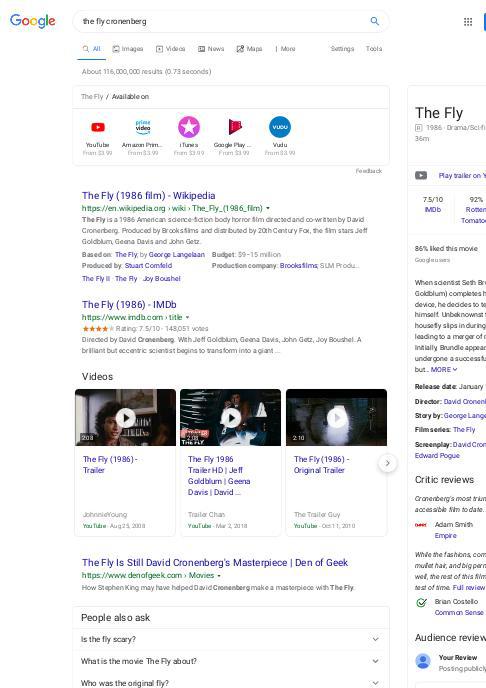Click the blue search magnifier icon
Screen dimensions: 486x688
point(374,21)
